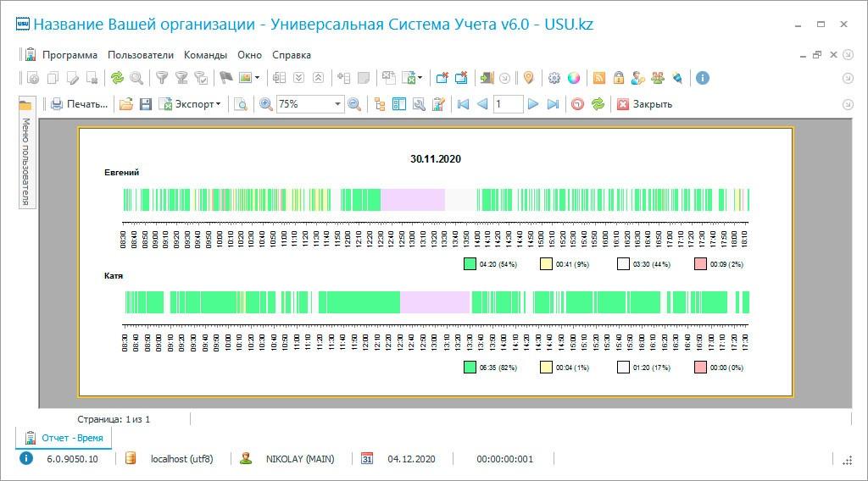Open the 75% zoom level combo box

point(309,104)
